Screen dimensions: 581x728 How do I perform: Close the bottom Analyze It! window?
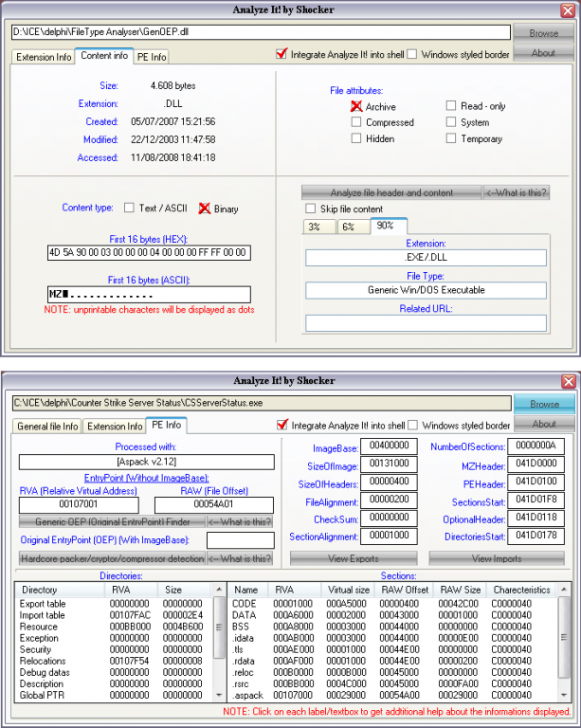[568, 381]
